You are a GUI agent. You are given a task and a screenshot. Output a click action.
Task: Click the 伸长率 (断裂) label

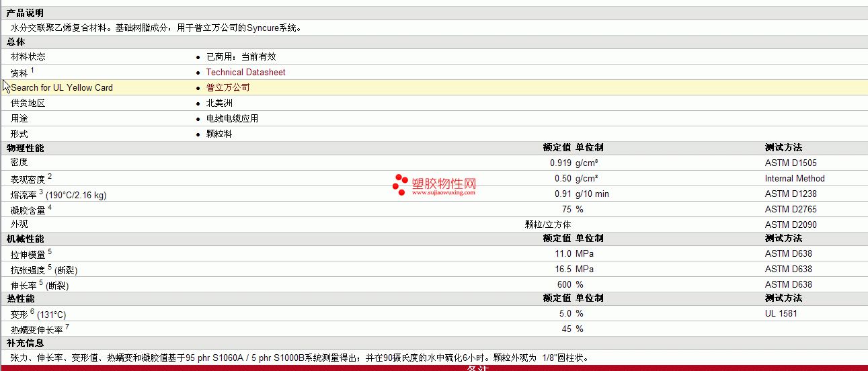[40, 285]
